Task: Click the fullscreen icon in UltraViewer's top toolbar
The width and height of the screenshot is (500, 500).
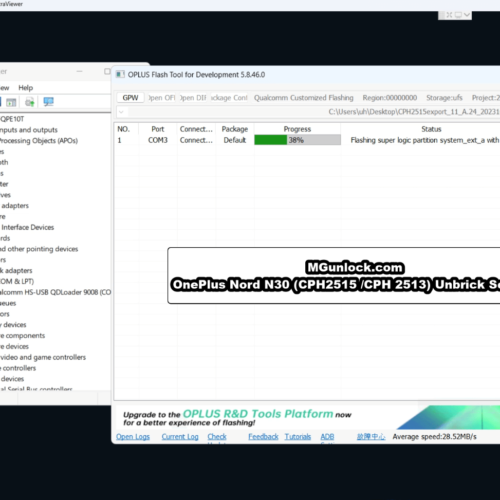Action: (x=449, y=15)
